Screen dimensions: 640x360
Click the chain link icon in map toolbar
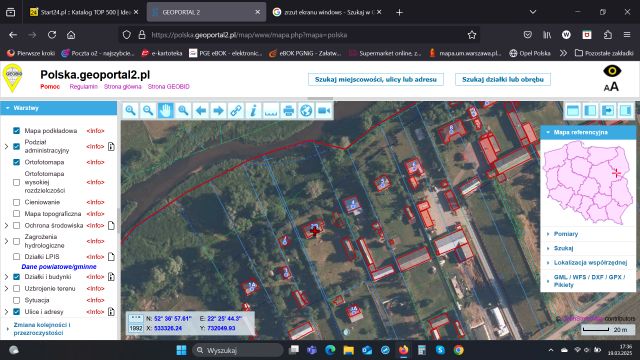point(236,111)
